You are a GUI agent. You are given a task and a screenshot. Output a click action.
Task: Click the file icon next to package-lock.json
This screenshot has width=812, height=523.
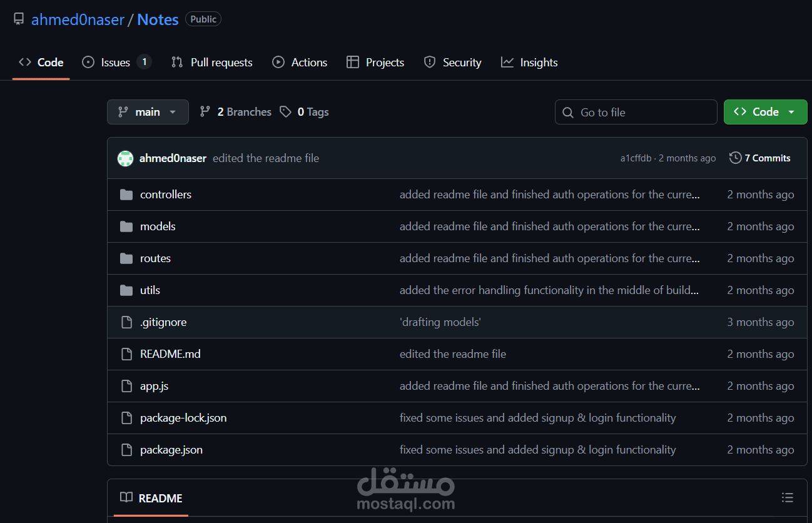[126, 418]
